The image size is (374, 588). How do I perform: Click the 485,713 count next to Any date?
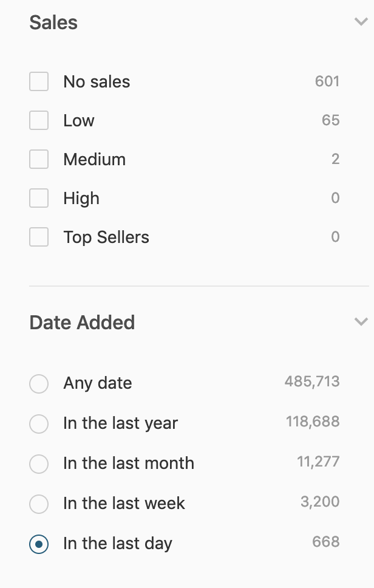click(x=312, y=381)
